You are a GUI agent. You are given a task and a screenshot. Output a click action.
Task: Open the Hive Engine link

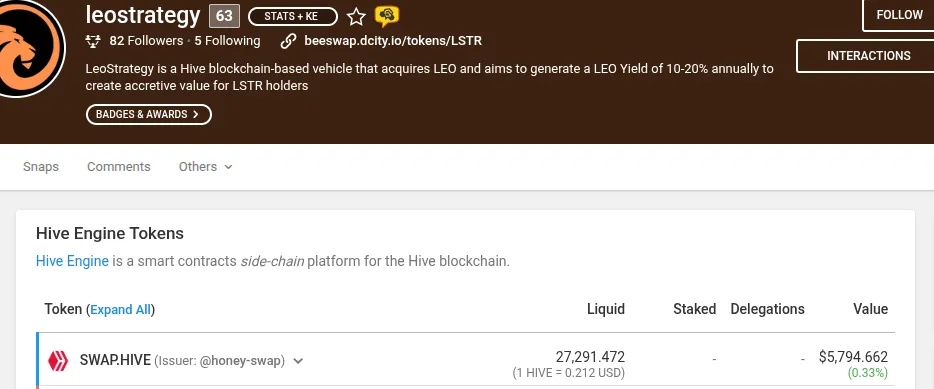pos(72,261)
